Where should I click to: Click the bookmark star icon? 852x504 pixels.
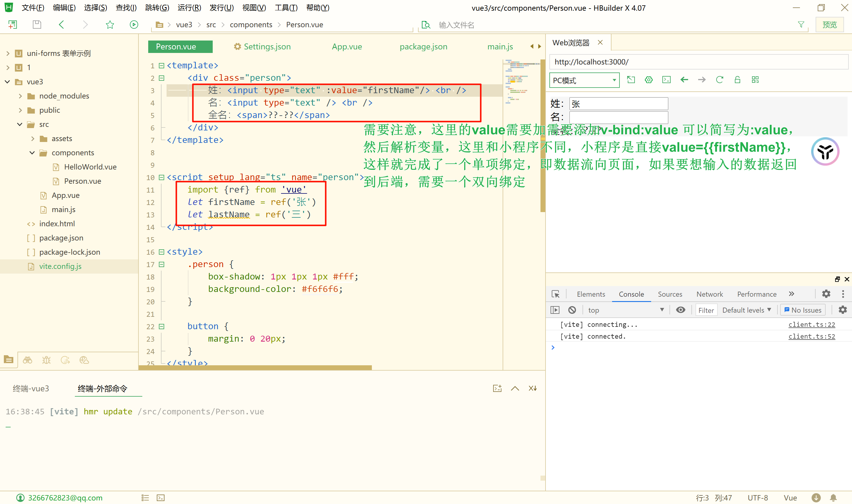[110, 25]
